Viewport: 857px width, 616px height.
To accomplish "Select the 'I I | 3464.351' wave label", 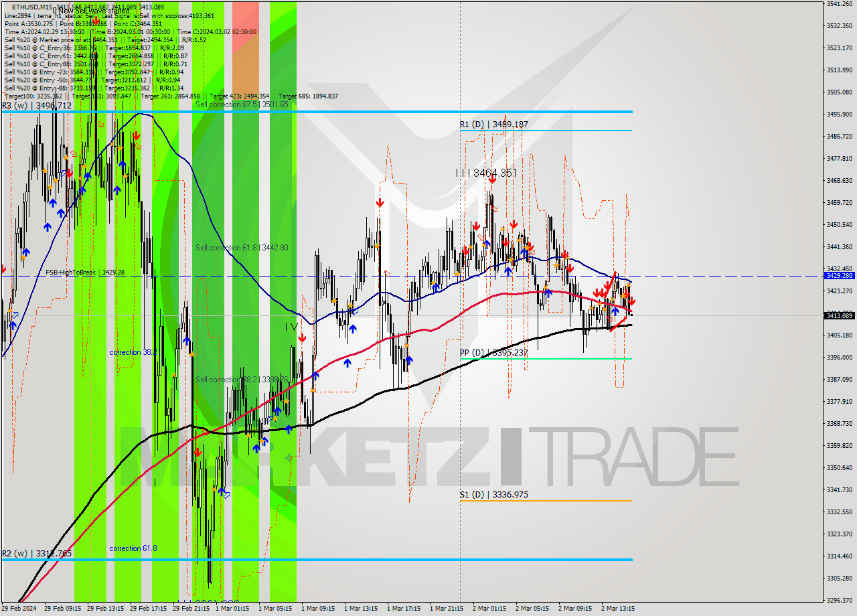I will click(486, 173).
